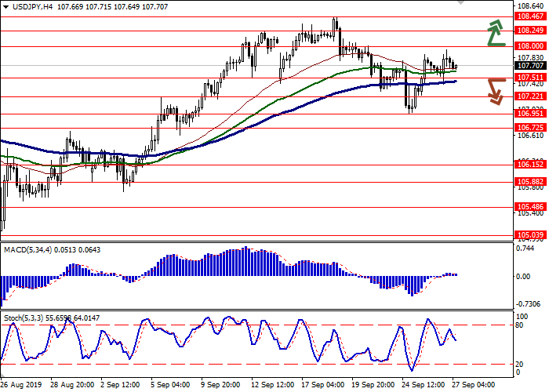Image resolution: width=549 pixels, height=392 pixels.
Task: Click the red downward arrow icon
Action: coord(495,90)
